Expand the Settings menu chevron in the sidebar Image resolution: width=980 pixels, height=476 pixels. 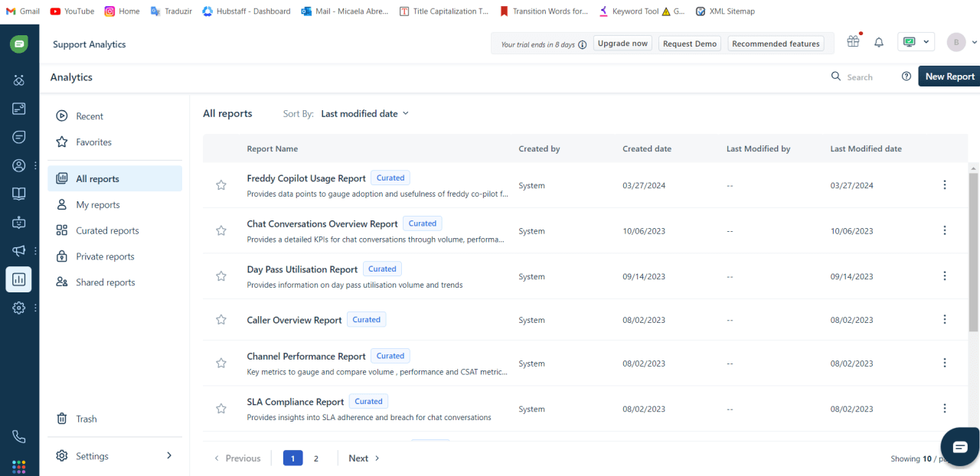pyautogui.click(x=169, y=455)
